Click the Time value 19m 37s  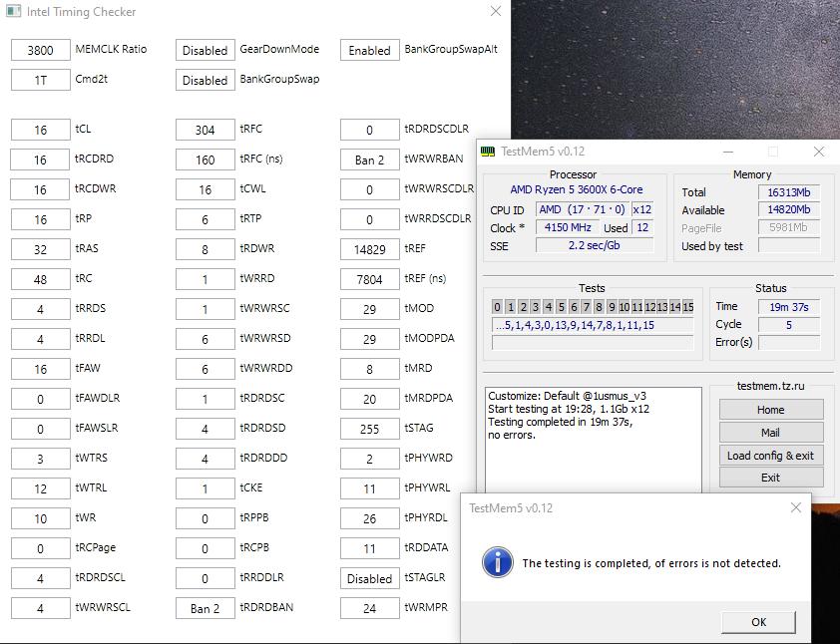click(x=789, y=307)
